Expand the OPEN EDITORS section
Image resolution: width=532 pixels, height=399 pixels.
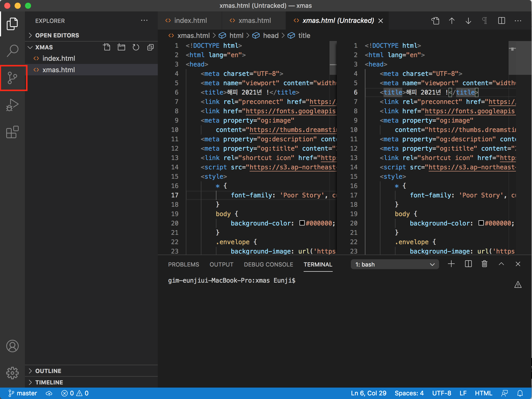coord(57,35)
